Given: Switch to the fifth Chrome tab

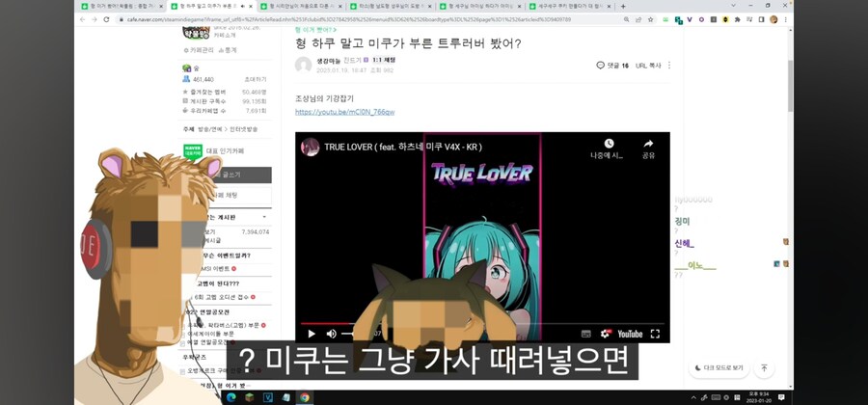Looking at the screenshot, I should 480,6.
